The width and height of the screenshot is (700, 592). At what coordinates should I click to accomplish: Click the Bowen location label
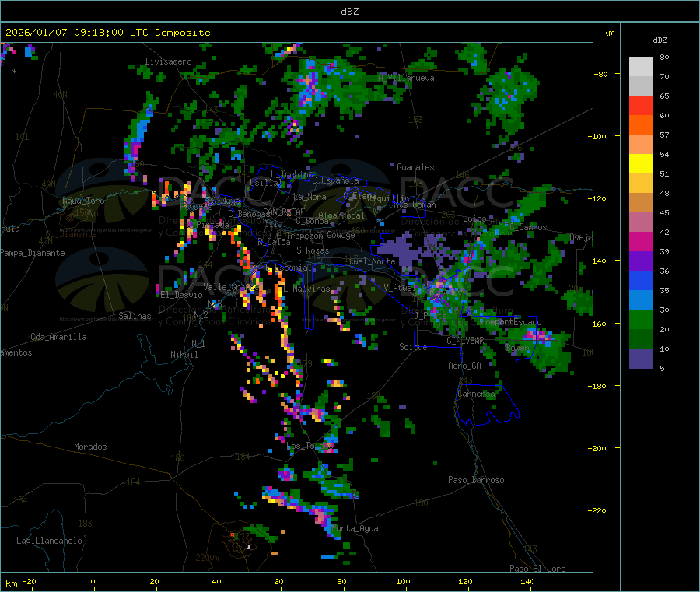(517, 348)
